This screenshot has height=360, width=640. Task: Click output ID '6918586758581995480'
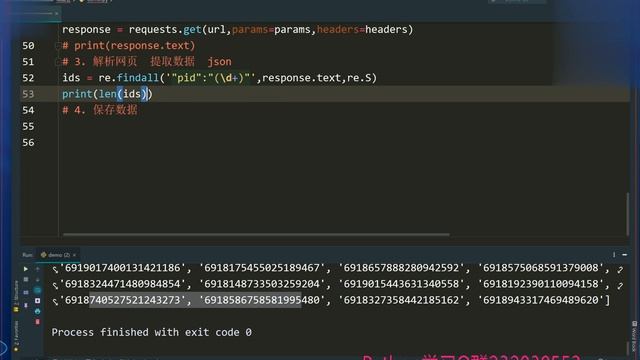(262, 300)
